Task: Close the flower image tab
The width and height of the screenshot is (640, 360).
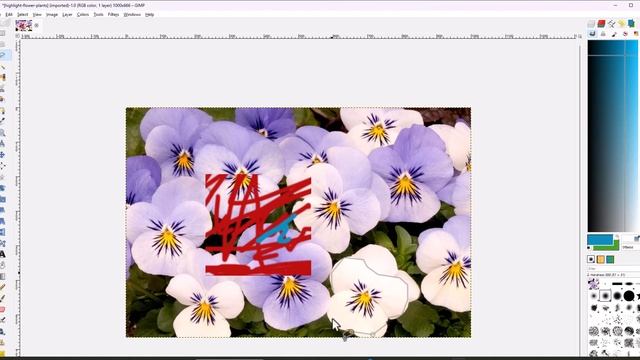Action: 36,25
